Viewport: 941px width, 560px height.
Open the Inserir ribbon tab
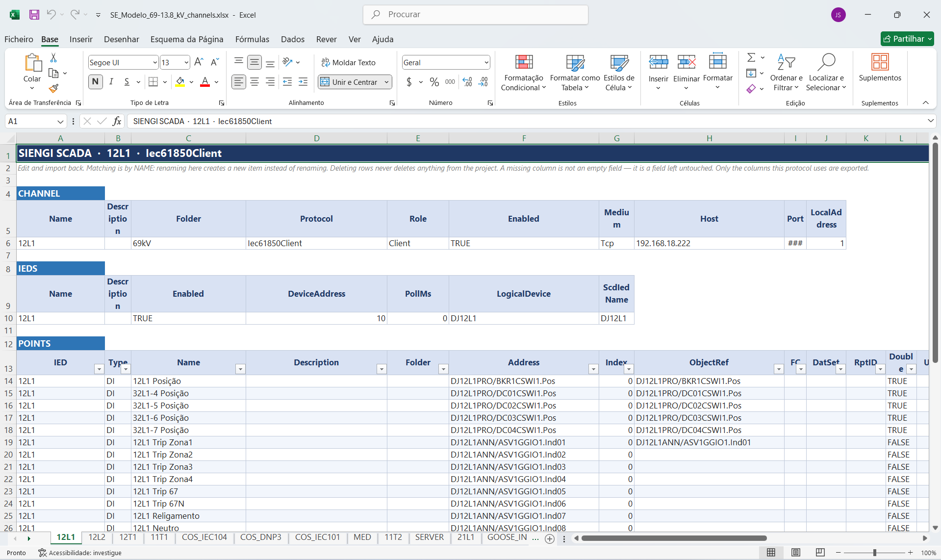[81, 39]
